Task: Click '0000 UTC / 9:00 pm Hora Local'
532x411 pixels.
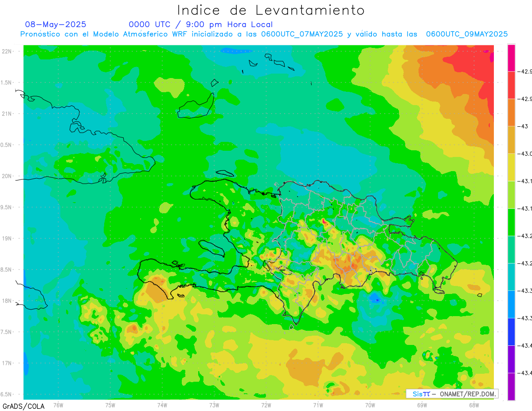Action: 201,24
